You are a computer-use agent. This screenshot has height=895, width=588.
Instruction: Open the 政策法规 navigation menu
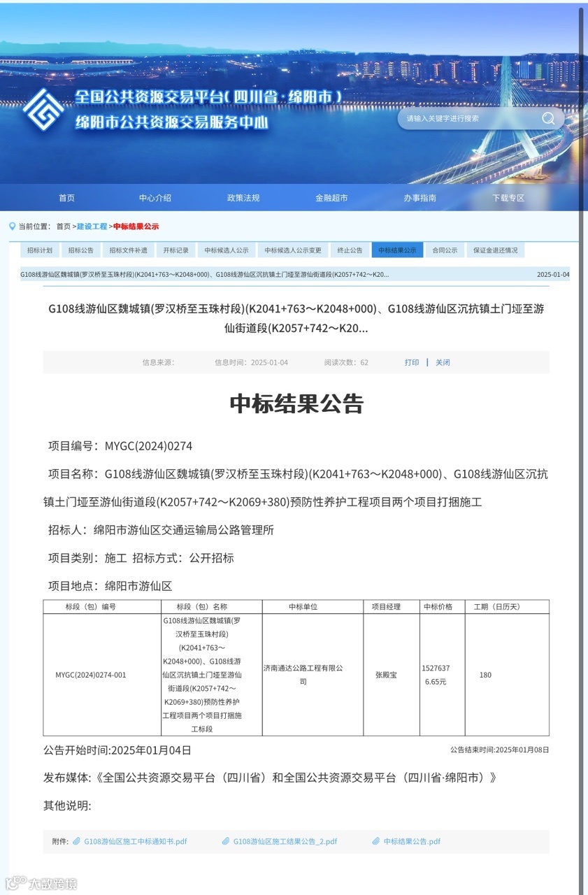(243, 198)
